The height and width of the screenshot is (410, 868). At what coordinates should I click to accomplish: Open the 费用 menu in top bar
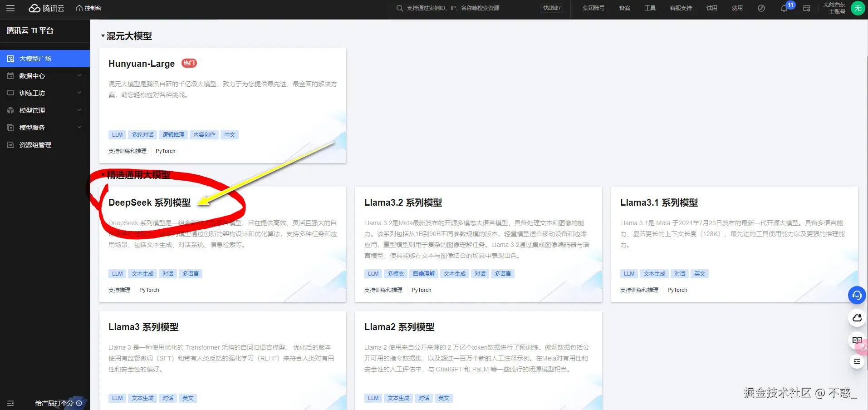736,8
